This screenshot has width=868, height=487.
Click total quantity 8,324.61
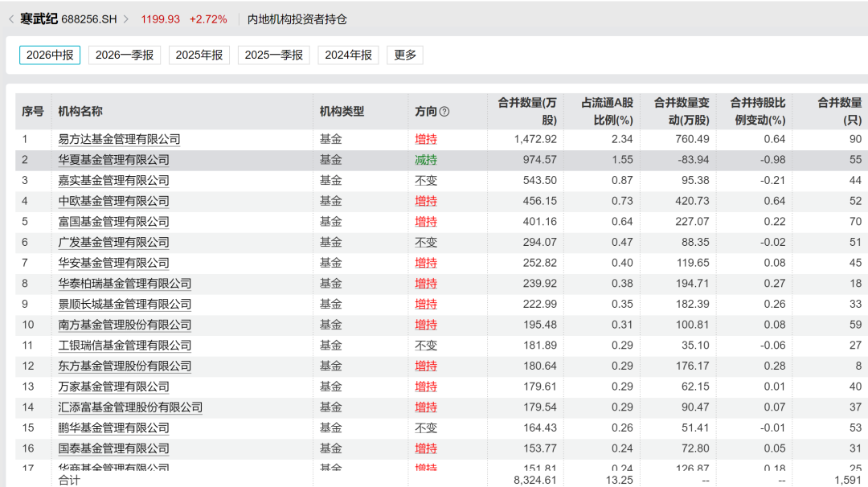[535, 481]
